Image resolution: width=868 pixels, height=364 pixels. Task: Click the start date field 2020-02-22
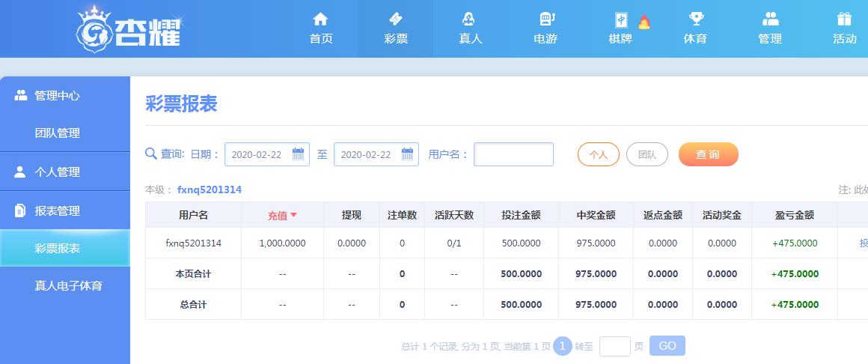[267, 154]
